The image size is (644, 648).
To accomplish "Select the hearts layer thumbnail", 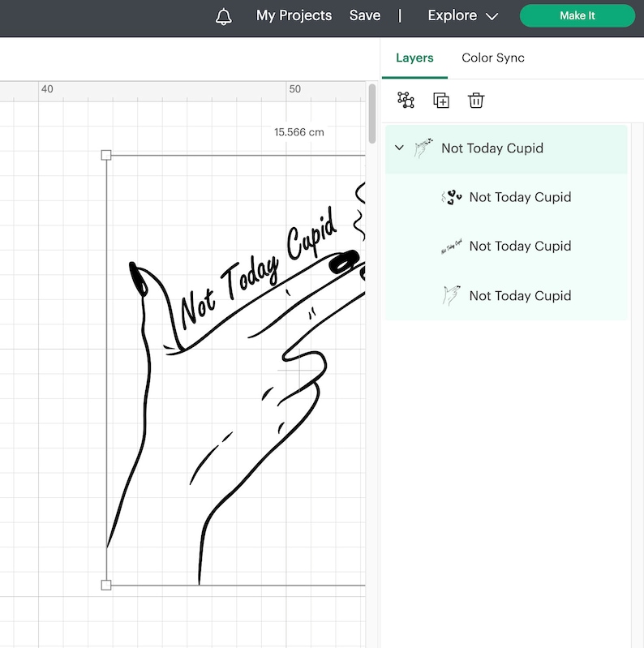I will click(x=451, y=197).
